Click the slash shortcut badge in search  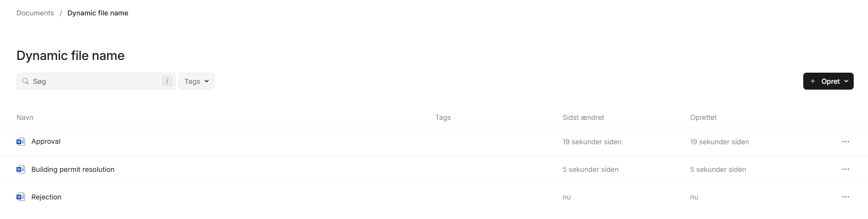(x=167, y=81)
